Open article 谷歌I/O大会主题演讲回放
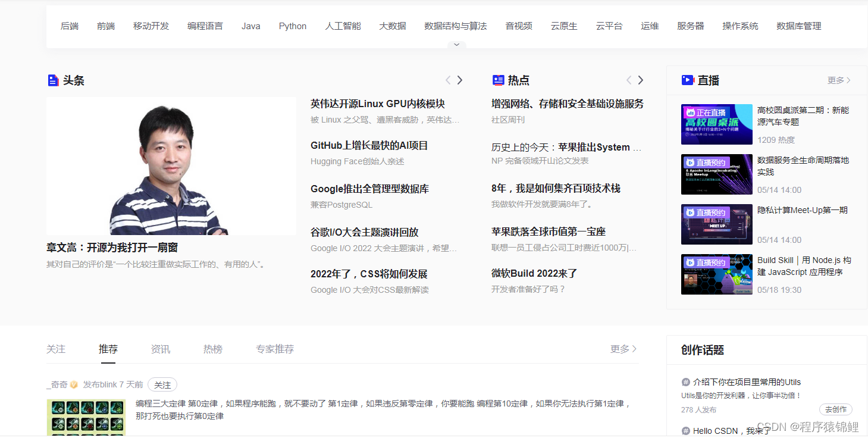Viewport: 868px width, 438px height. click(365, 233)
